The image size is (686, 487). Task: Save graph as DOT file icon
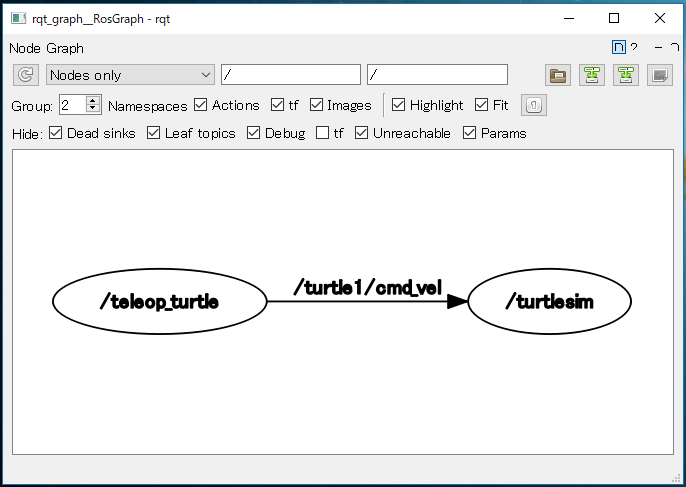pos(592,75)
